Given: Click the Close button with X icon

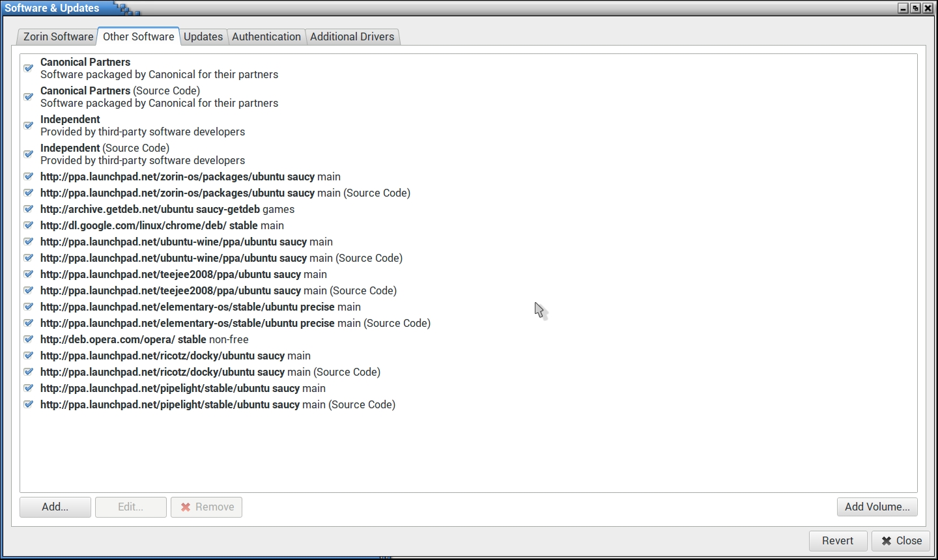Looking at the screenshot, I should click(902, 540).
